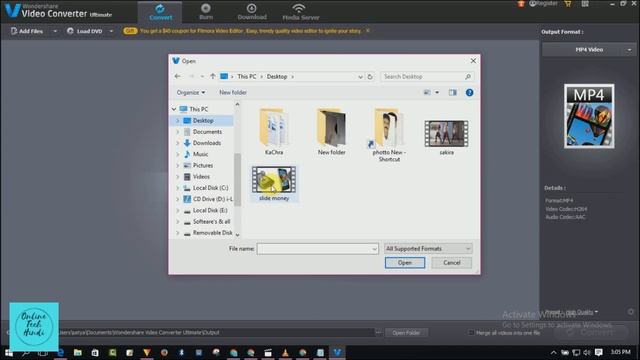Click the gift icon in title bar
640x360 pixels.
[520, 4]
